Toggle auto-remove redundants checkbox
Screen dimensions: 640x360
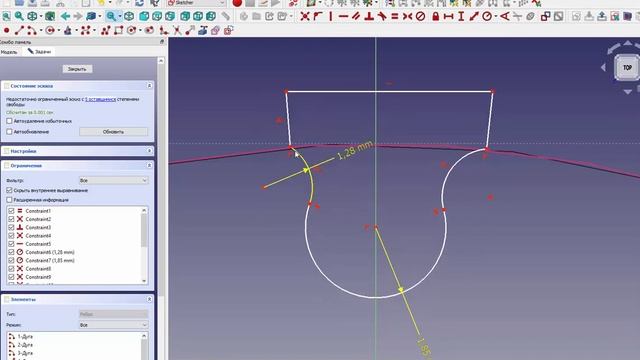click(9, 121)
